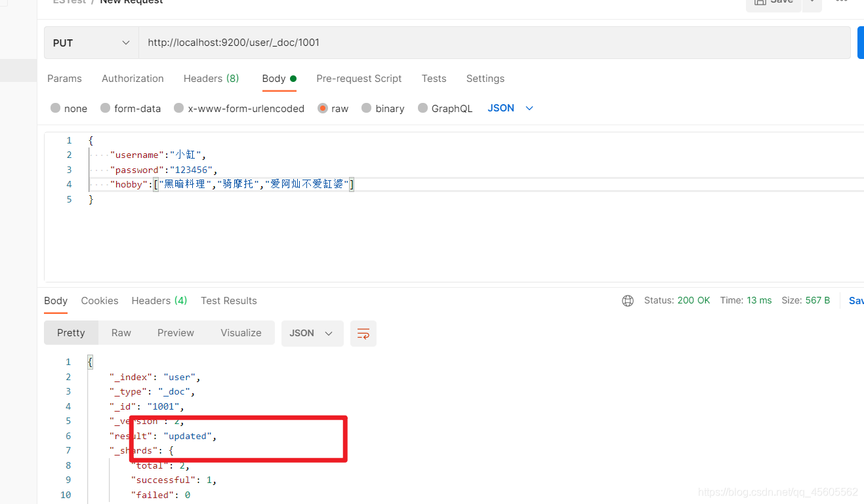Open the Pre-request Script tab
The height and width of the screenshot is (504, 864).
point(359,79)
